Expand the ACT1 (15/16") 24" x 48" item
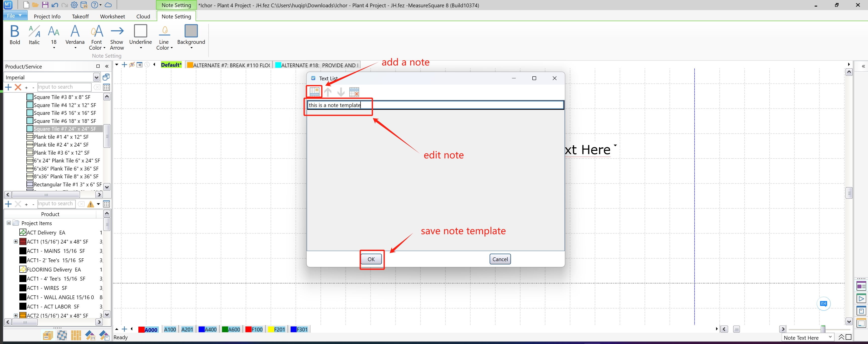This screenshot has width=868, height=344. (x=16, y=242)
